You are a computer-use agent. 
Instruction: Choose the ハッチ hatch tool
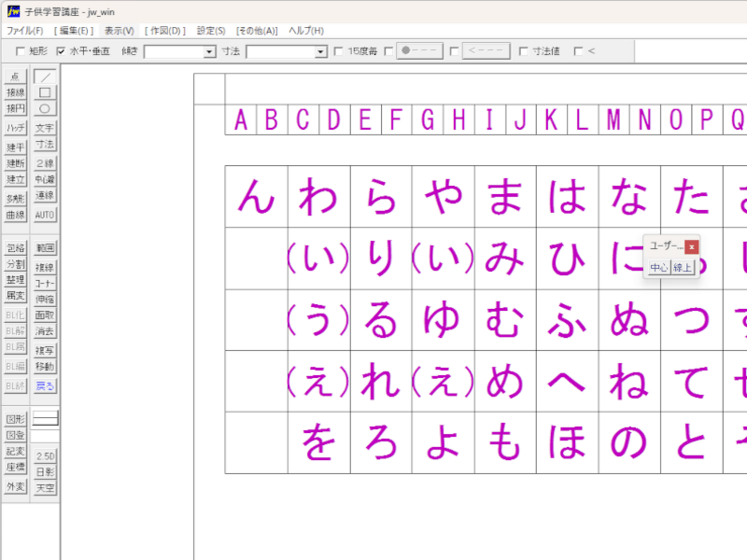(x=16, y=128)
